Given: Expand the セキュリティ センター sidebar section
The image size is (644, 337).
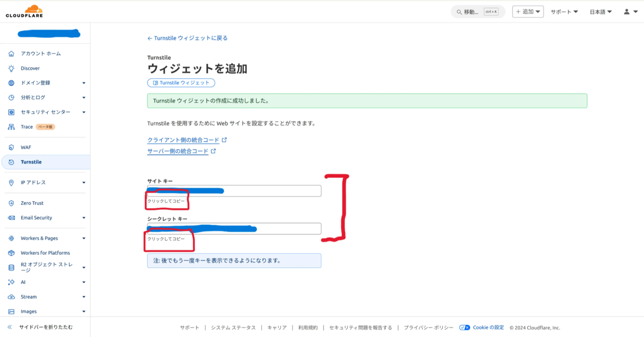Looking at the screenshot, I should (84, 112).
